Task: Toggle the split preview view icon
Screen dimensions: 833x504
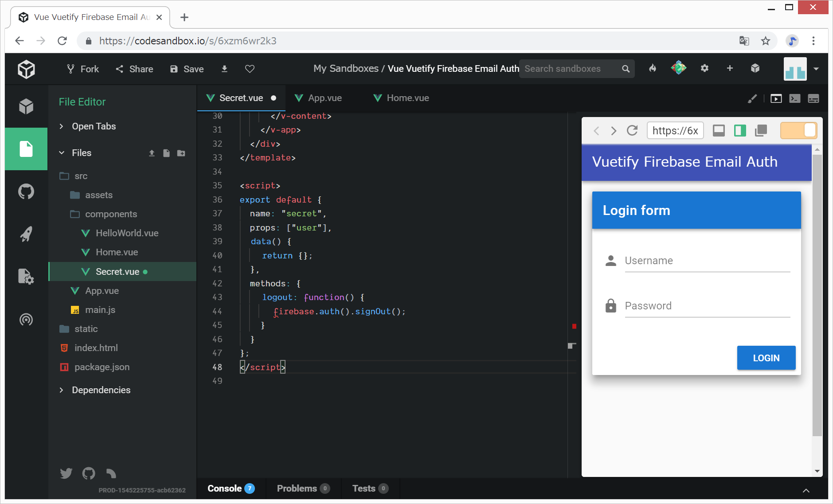Action: coord(740,131)
